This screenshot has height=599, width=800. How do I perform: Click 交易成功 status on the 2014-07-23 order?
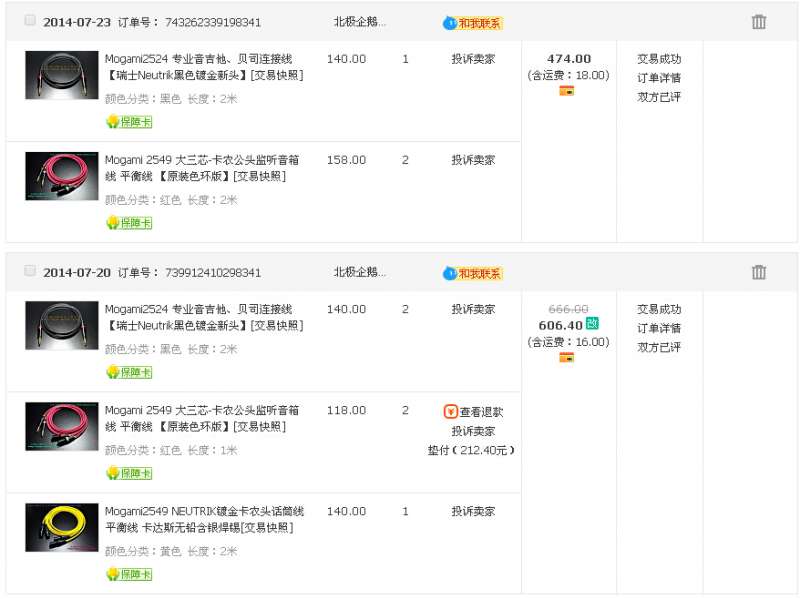tap(659, 59)
